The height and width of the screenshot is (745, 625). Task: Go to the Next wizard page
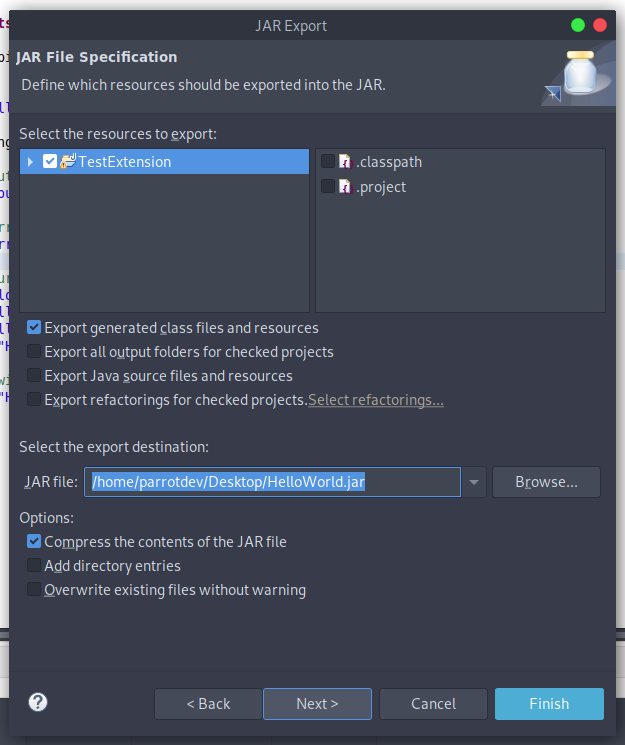point(317,704)
